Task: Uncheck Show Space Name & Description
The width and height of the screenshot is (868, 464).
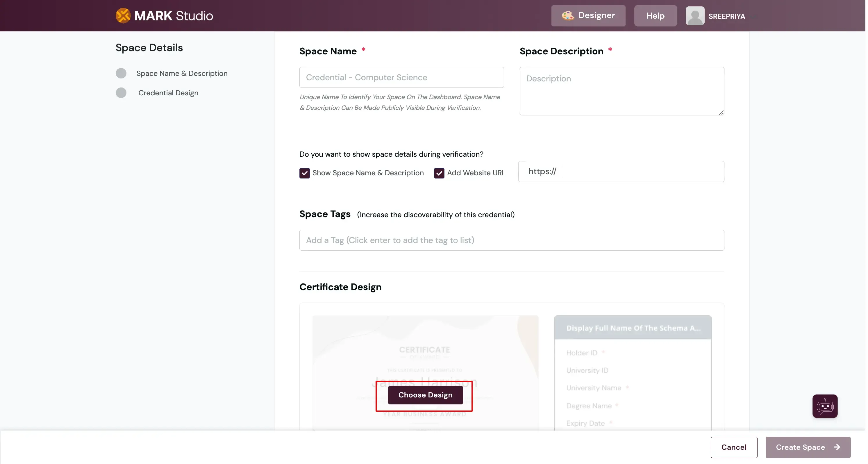Action: tap(305, 173)
